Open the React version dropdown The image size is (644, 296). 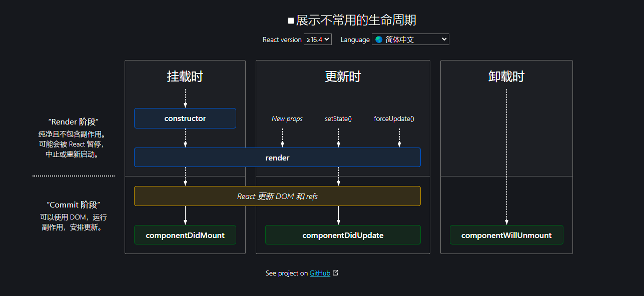pyautogui.click(x=318, y=39)
